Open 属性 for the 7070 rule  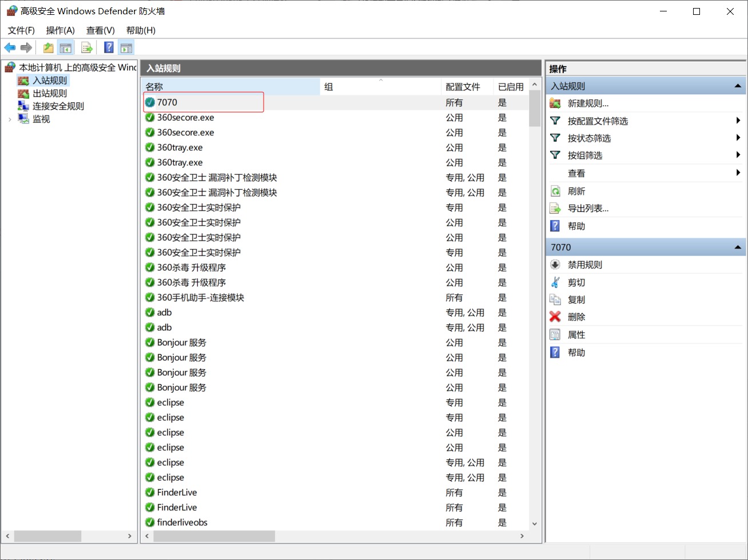(576, 335)
